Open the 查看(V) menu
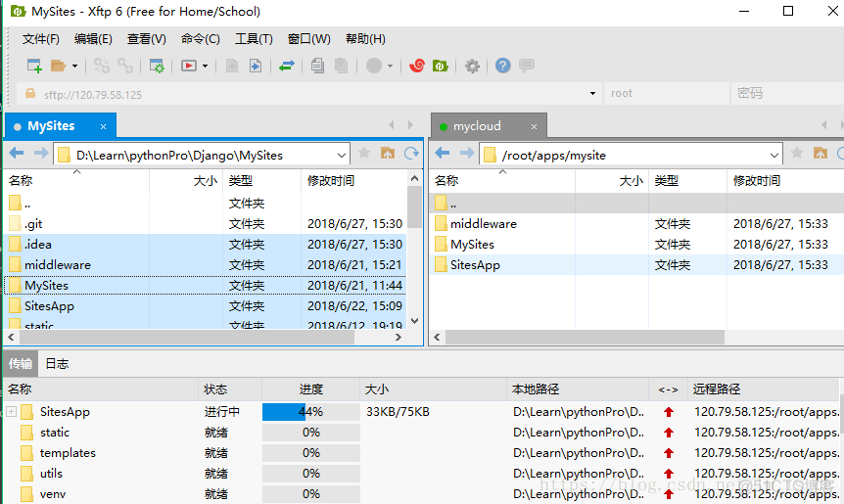This screenshot has width=844, height=504. click(x=147, y=39)
